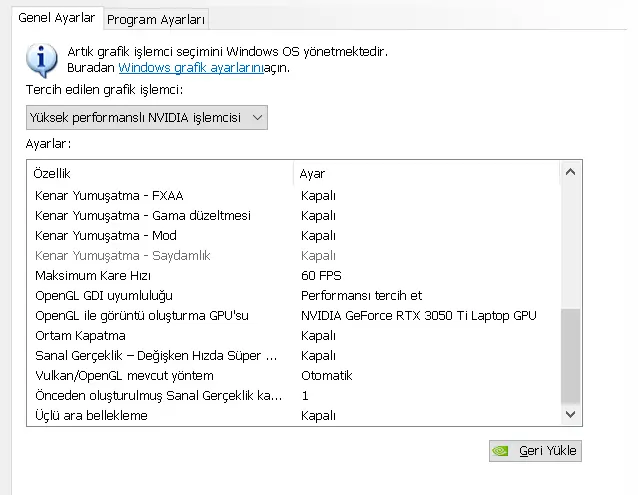This screenshot has width=638, height=495.
Task: Click the blue information bubble icon
Action: pyautogui.click(x=42, y=60)
